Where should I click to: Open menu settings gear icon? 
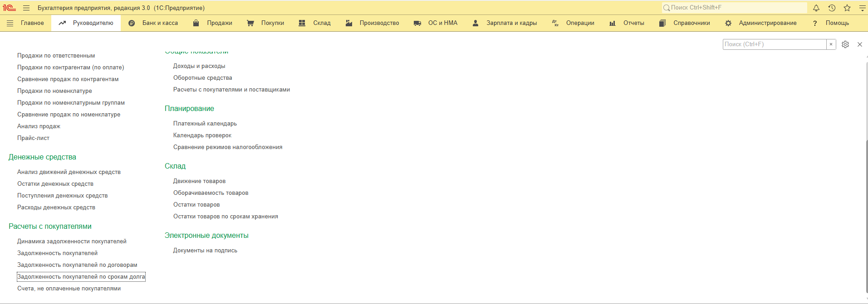[845, 44]
